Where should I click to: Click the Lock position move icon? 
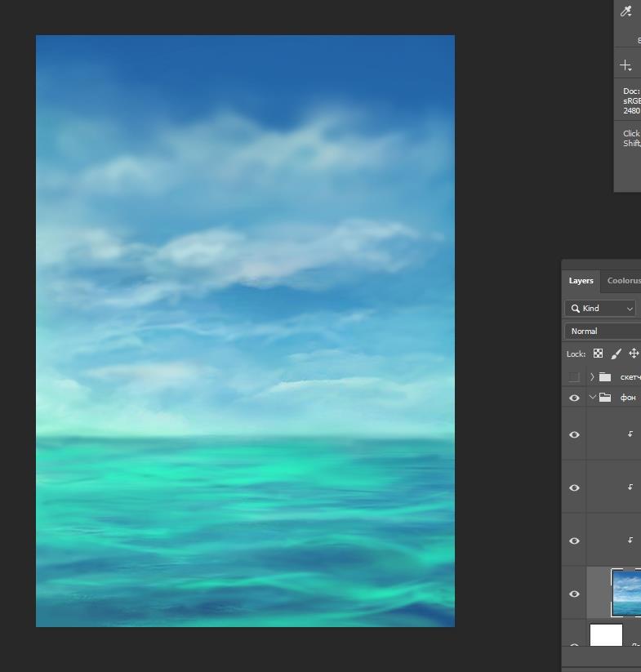point(633,354)
